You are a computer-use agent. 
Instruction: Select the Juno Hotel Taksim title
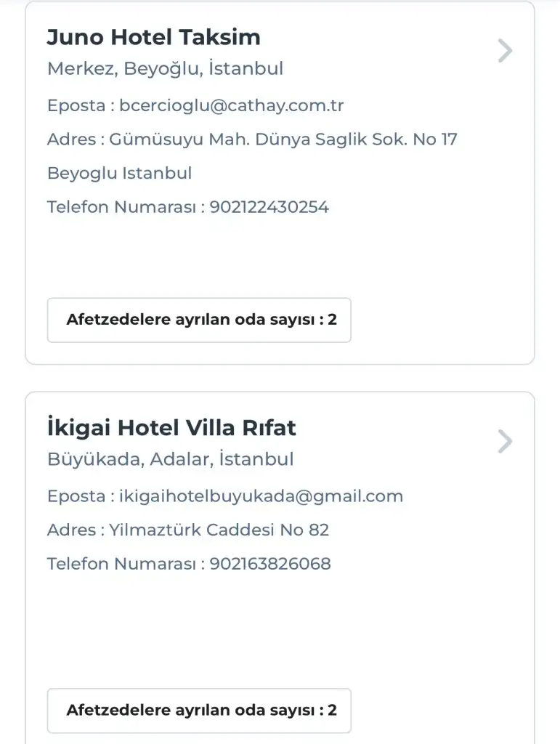153,37
